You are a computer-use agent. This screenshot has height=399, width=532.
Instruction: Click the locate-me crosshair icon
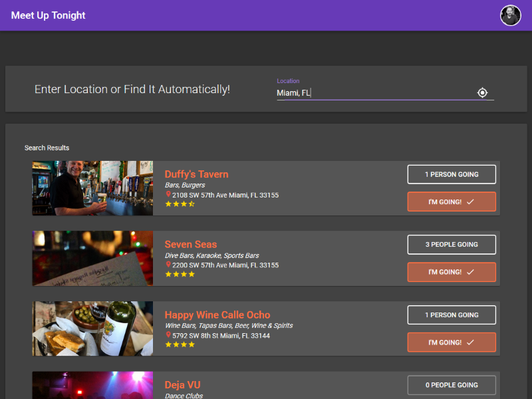tap(482, 92)
